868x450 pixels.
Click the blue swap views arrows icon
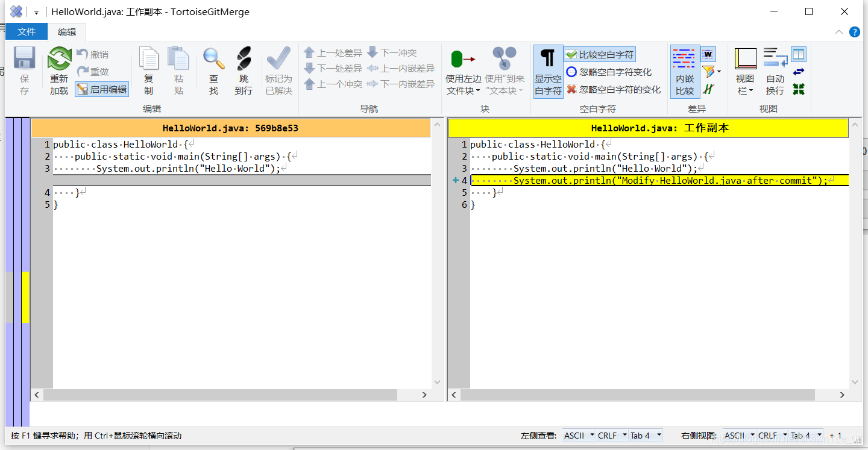799,72
